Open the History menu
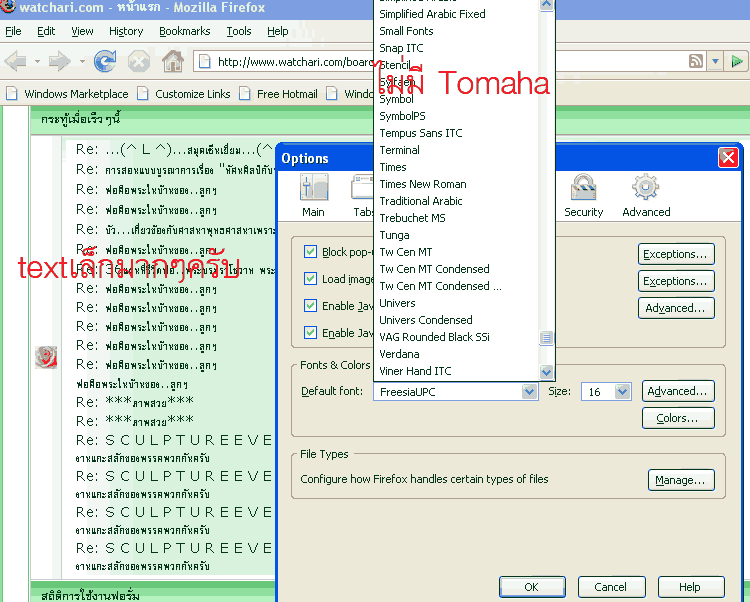This screenshot has height=602, width=750. coord(126,31)
